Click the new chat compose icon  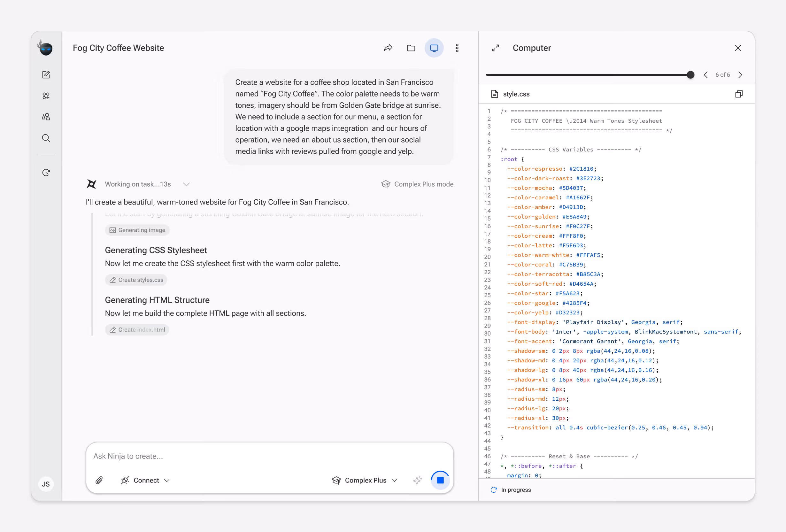pos(46,75)
